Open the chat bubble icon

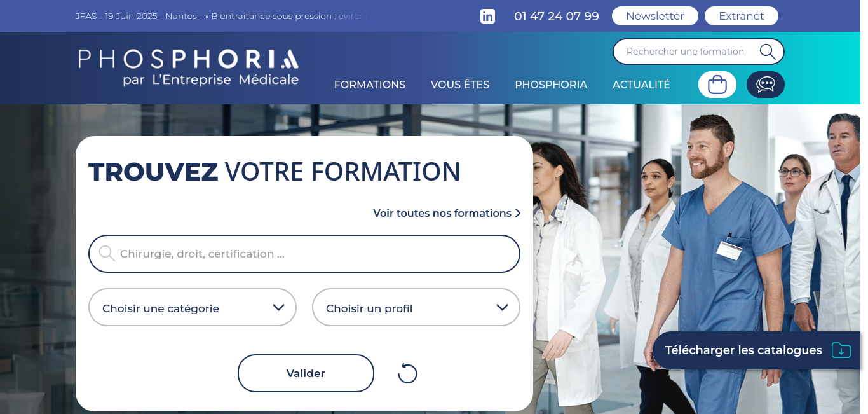pyautogui.click(x=766, y=85)
